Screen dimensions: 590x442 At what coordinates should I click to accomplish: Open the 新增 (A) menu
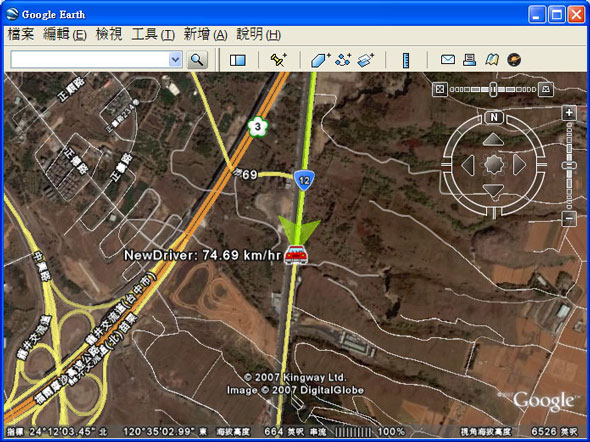click(205, 35)
